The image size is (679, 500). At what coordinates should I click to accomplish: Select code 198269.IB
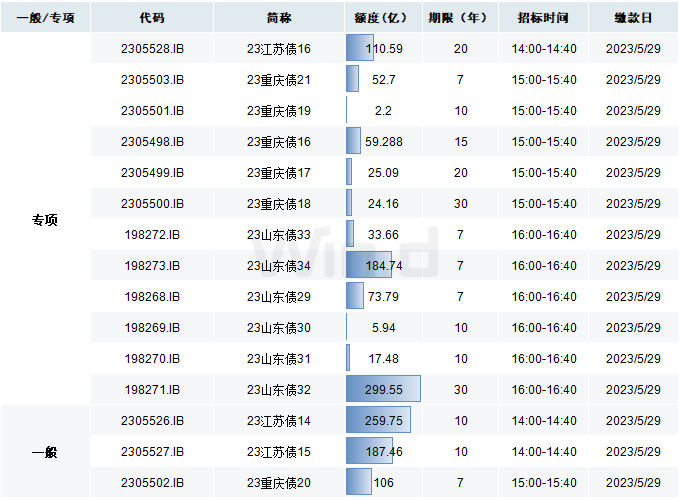[x=152, y=328]
